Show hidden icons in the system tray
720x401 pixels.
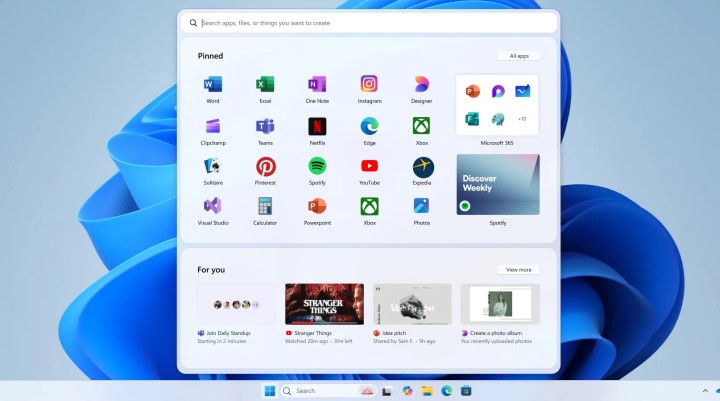point(706,391)
